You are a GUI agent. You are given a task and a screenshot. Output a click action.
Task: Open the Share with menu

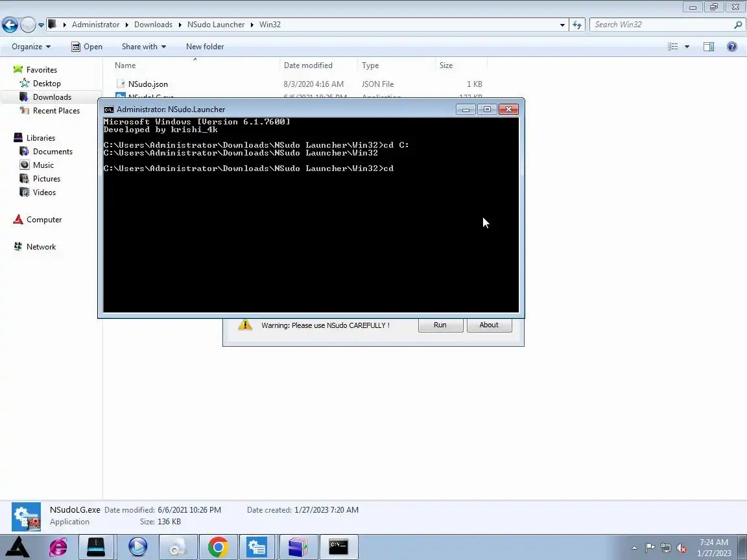[x=144, y=47]
